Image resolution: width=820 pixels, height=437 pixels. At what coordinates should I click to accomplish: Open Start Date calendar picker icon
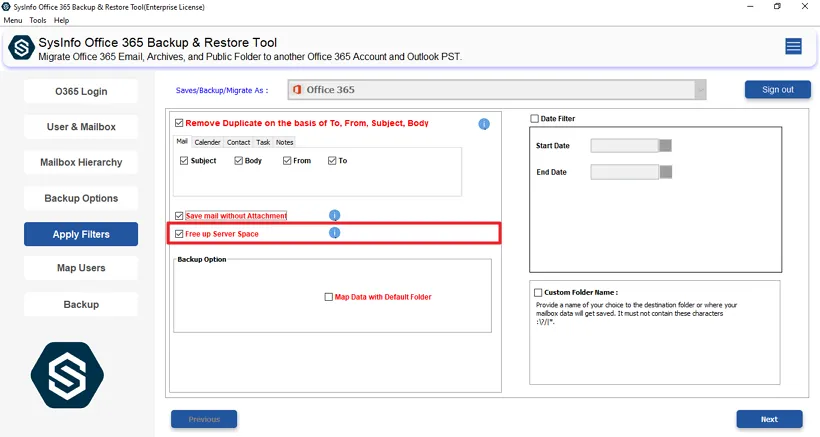pyautogui.click(x=666, y=146)
